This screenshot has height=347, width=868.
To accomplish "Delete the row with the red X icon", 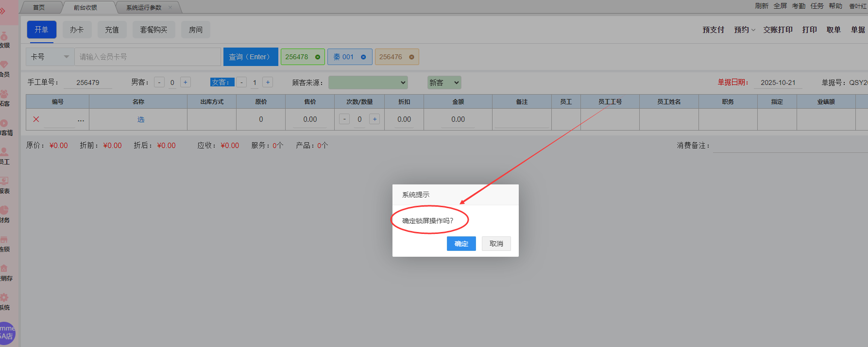I will tap(36, 119).
